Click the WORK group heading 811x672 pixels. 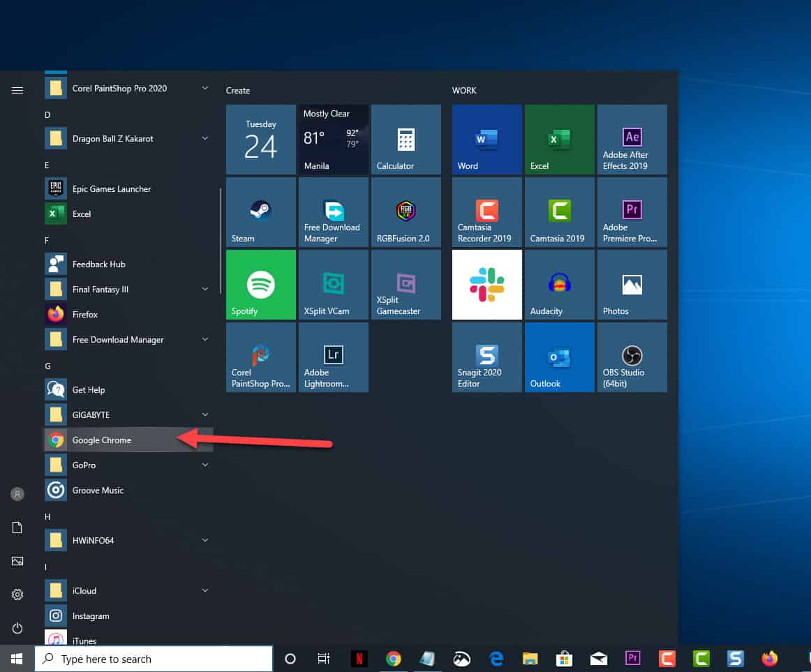pos(464,91)
